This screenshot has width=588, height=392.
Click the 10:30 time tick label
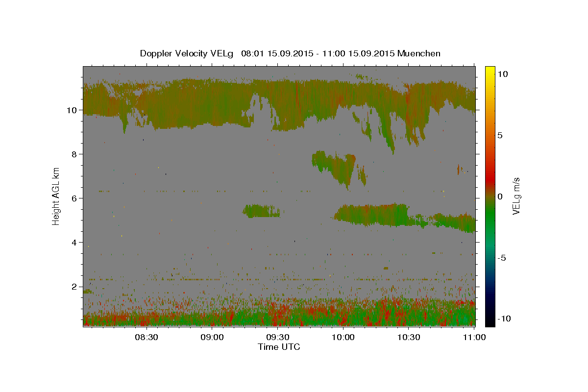coord(409,338)
